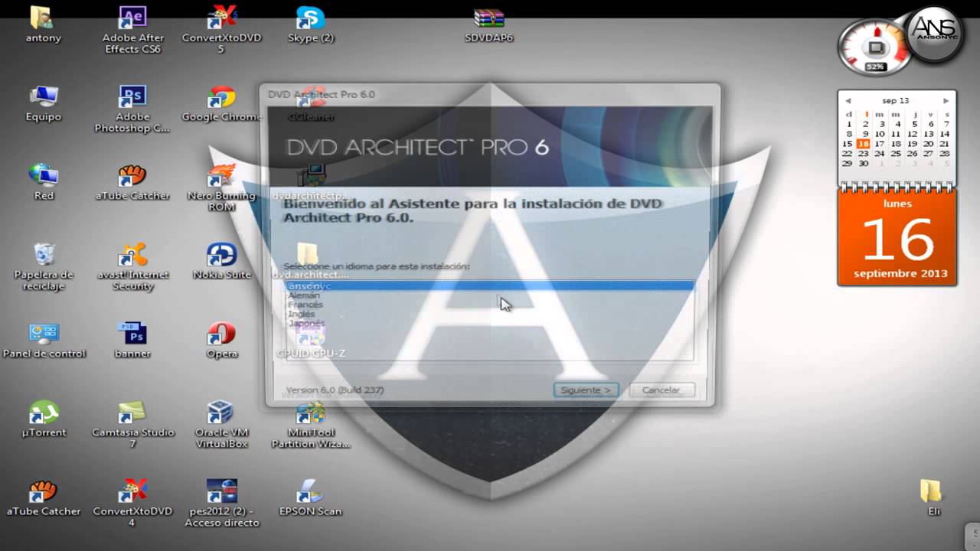The width and height of the screenshot is (980, 551).
Task: Open the Red network icon
Action: 44,182
